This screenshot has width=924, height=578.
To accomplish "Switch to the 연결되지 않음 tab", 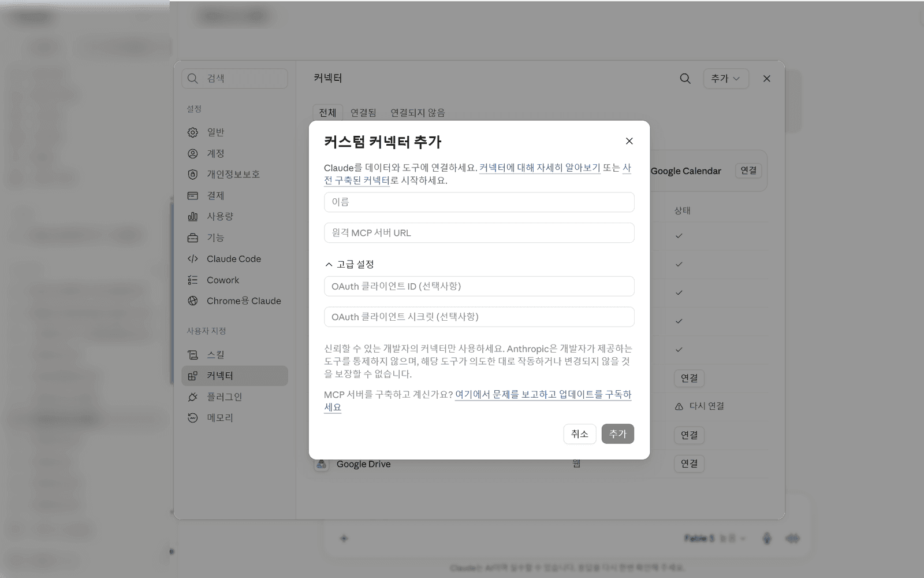I will tap(418, 113).
